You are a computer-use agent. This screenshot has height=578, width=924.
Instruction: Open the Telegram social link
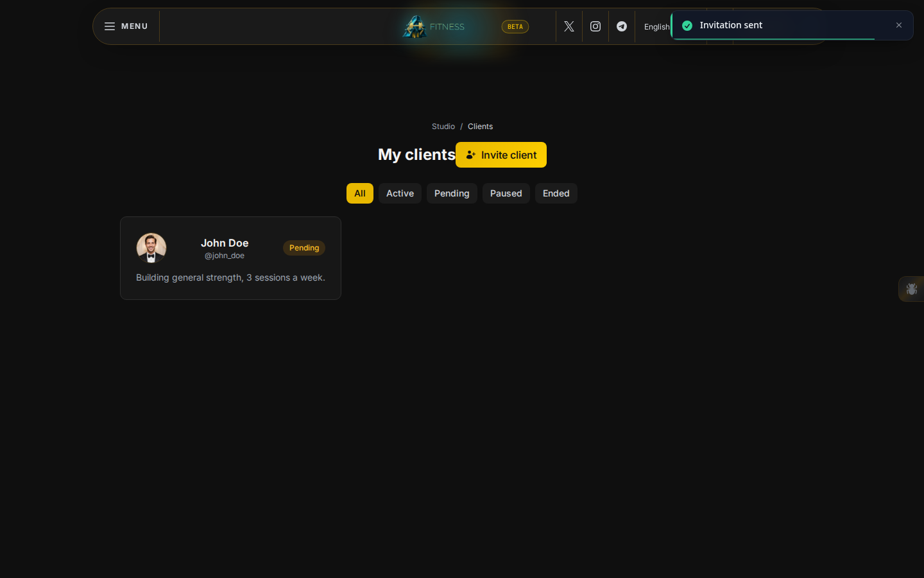coord(622,26)
